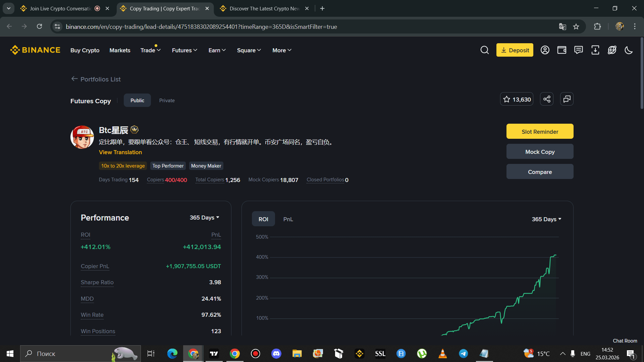Open the browser extensions puzzle icon
This screenshot has height=362, width=644.
[x=597, y=26]
